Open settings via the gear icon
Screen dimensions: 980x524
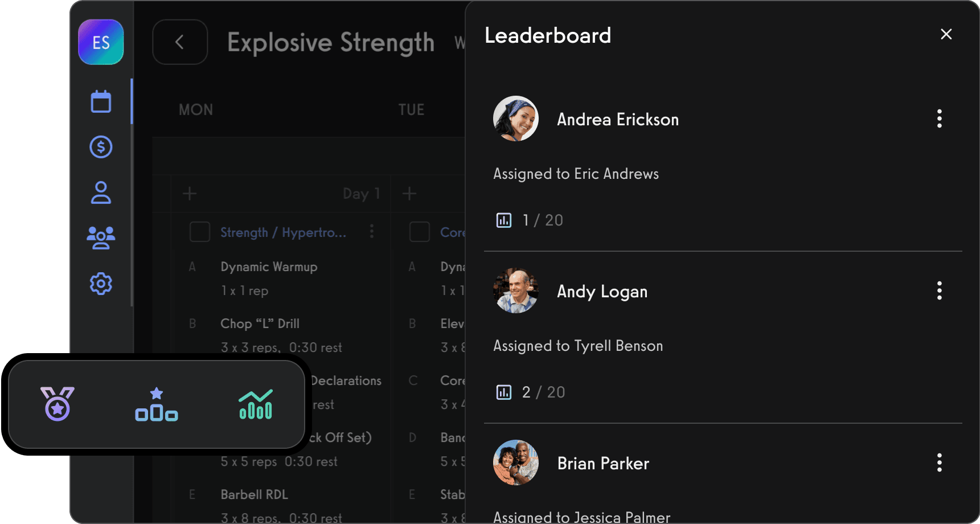tap(100, 284)
